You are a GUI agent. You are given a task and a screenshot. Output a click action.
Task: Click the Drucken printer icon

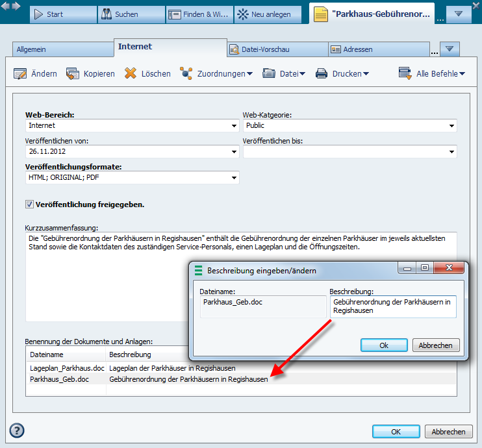click(322, 74)
